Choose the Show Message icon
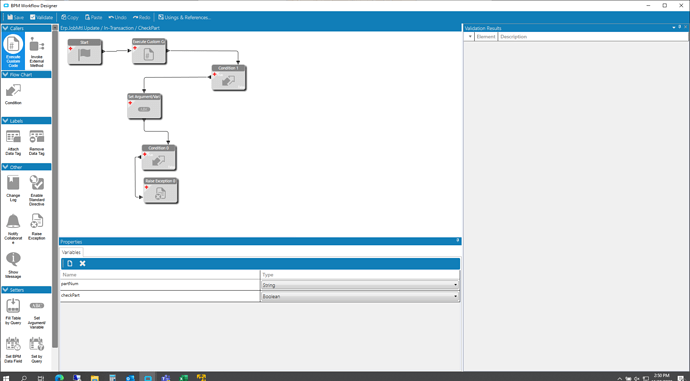Viewport: 690px width, 381px height. (x=13, y=265)
